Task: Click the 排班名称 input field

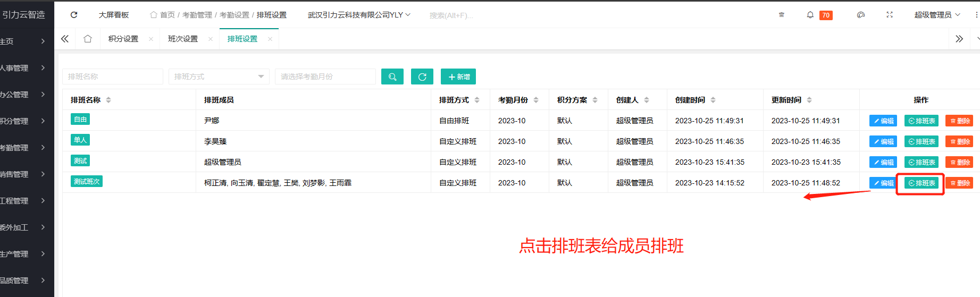Action: pyautogui.click(x=113, y=77)
